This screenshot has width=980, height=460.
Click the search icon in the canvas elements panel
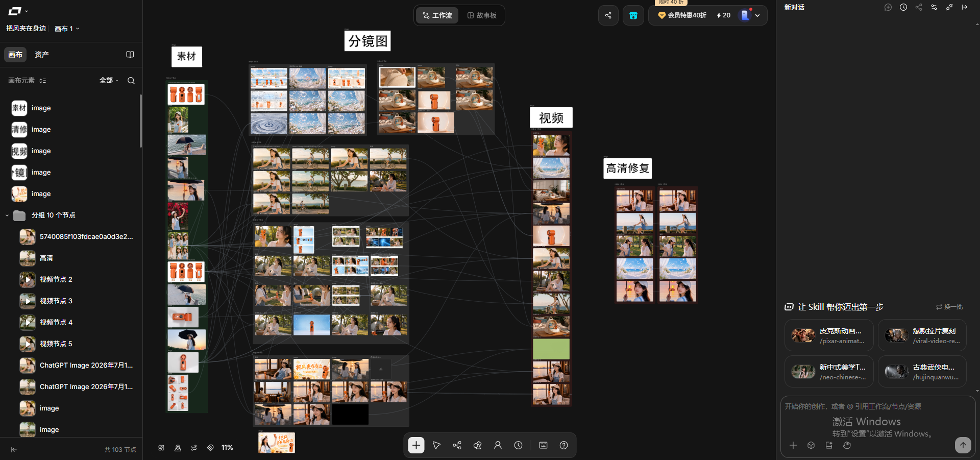click(131, 81)
